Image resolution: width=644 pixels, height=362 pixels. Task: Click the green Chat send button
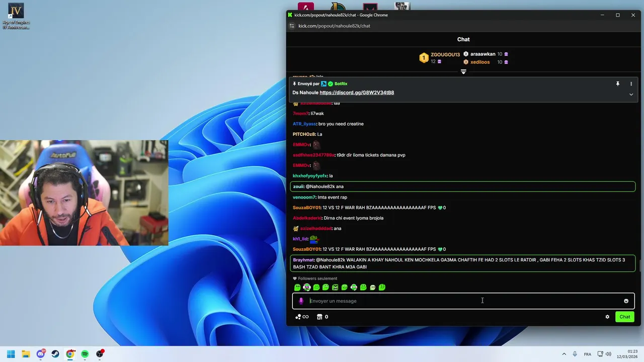coord(624,317)
